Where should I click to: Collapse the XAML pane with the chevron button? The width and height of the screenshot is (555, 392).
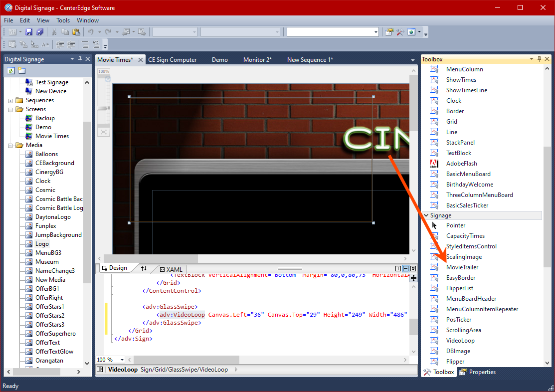tap(413, 269)
